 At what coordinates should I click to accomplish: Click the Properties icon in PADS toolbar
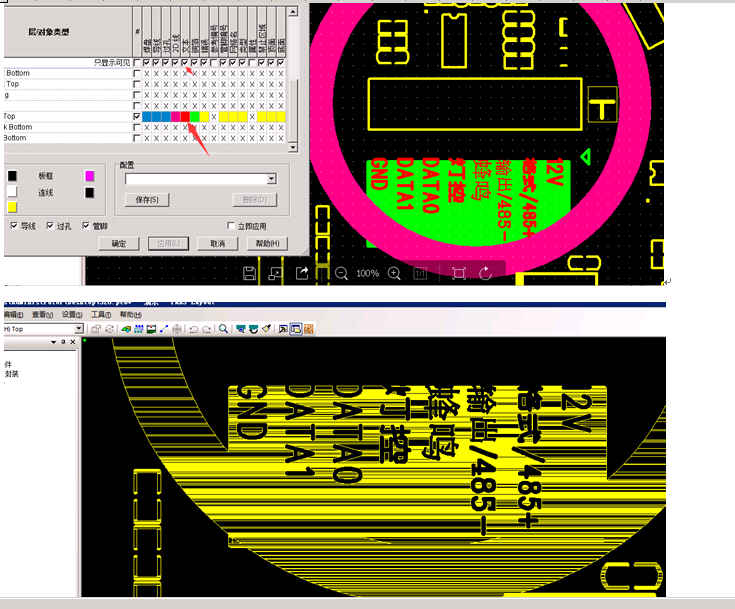(96, 329)
